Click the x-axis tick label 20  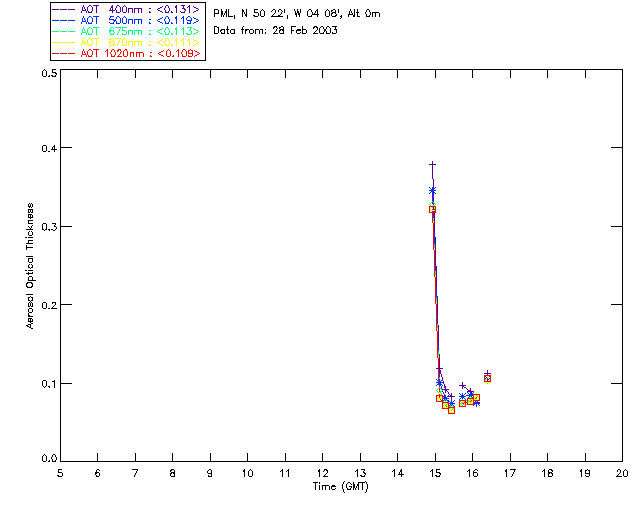coord(622,473)
